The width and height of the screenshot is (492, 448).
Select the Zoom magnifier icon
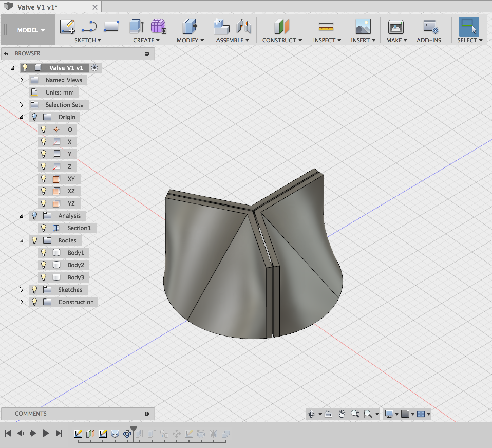coord(355,414)
